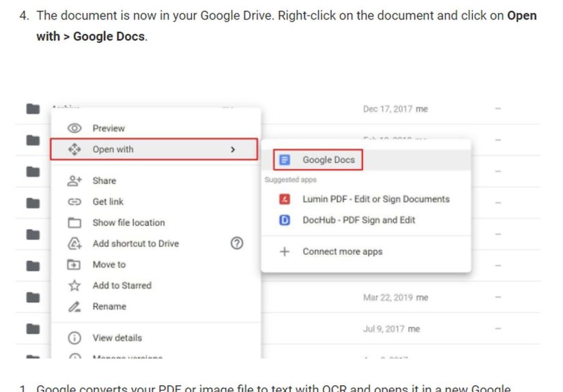Click Connect more apps option
This screenshot has width=563, height=392.
(342, 252)
